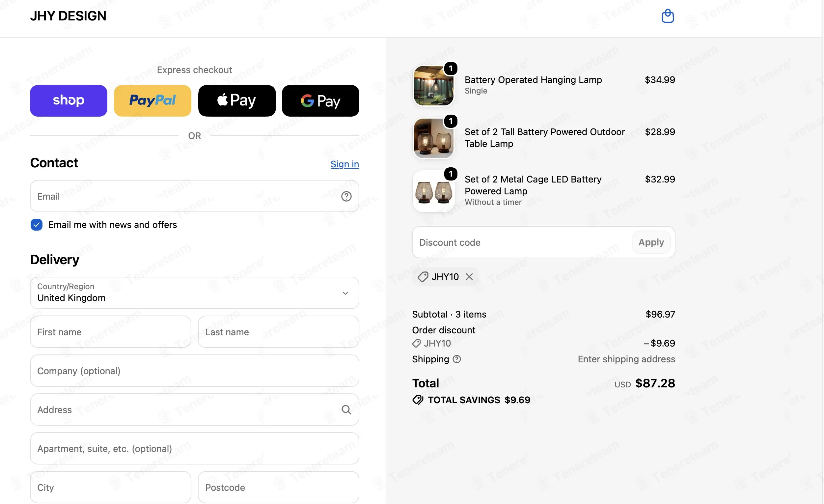The height and width of the screenshot is (504, 824).
Task: Apply the discount code
Action: [x=651, y=242]
